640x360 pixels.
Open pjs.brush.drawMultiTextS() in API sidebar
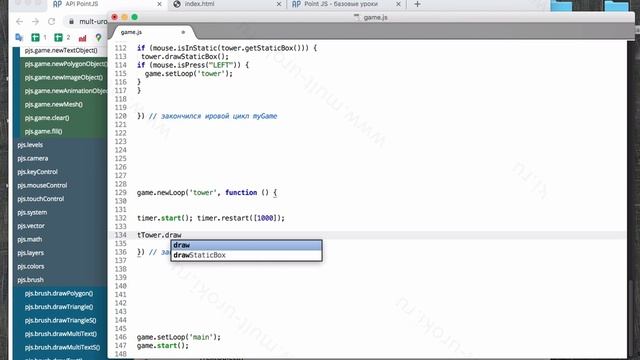[62, 347]
